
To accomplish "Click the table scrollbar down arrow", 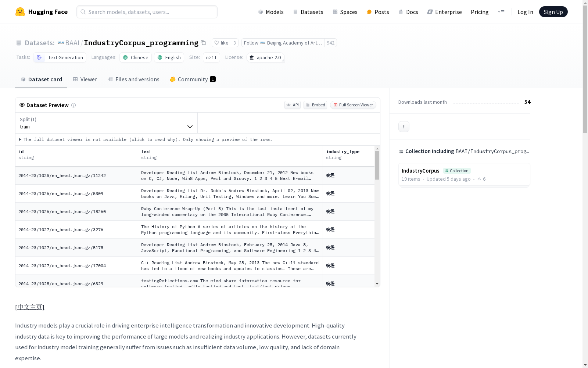I will point(377,284).
